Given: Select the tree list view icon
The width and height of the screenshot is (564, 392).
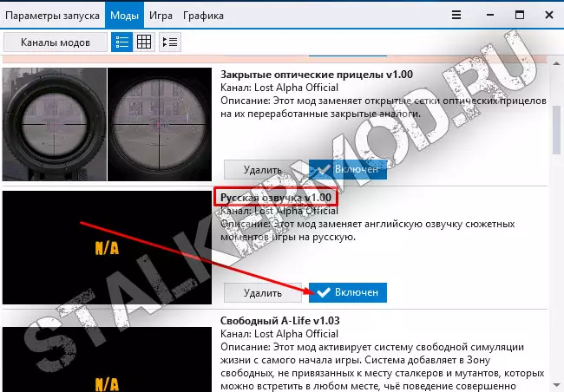Looking at the screenshot, I should [170, 42].
